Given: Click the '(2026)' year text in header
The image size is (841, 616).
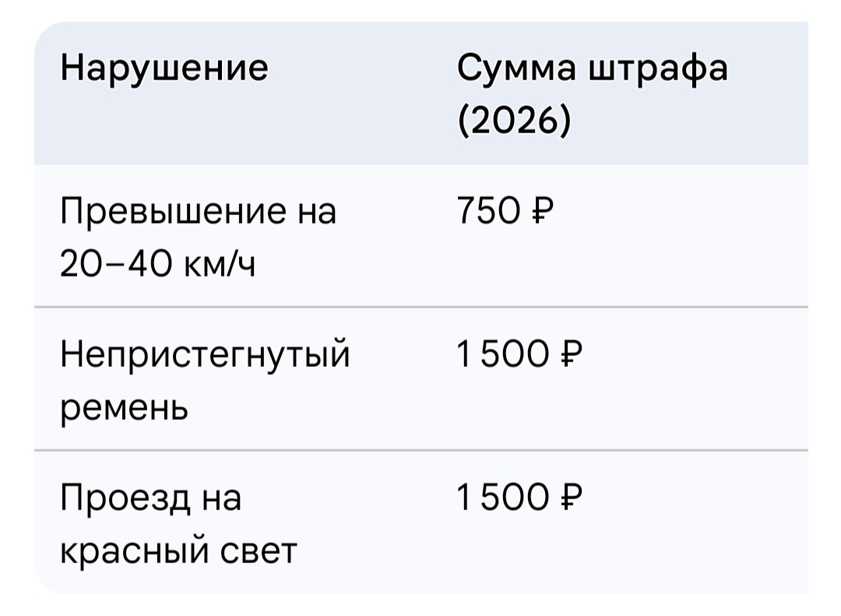Looking at the screenshot, I should coord(515,120).
